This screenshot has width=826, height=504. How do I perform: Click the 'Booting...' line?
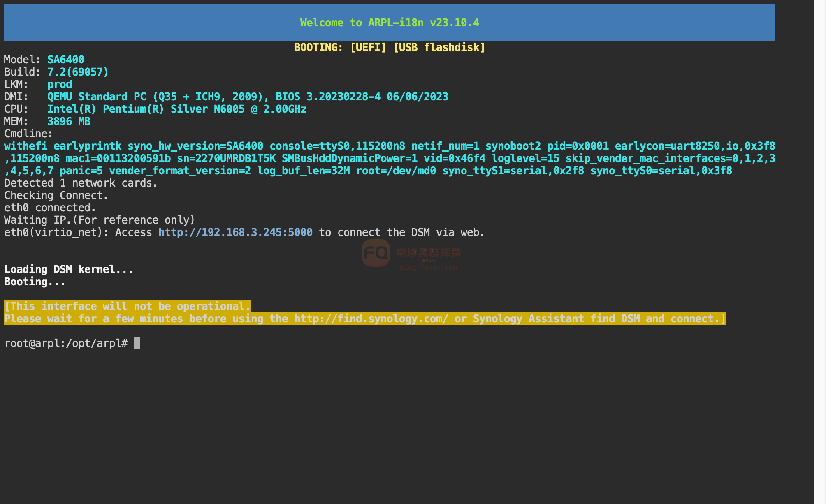(35, 282)
